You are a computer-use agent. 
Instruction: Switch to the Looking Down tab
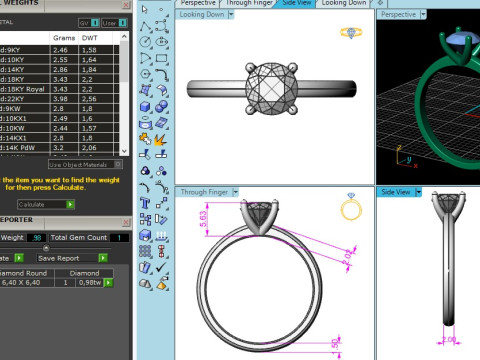tap(344, 3)
